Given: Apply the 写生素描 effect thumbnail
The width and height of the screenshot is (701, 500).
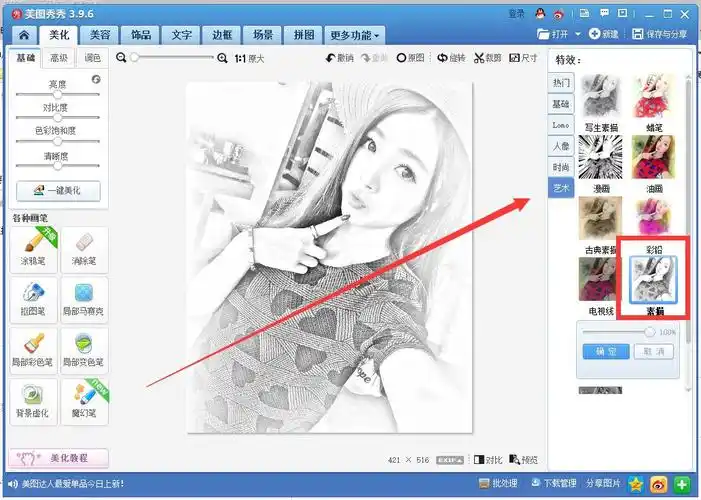Looking at the screenshot, I should pyautogui.click(x=600, y=97).
